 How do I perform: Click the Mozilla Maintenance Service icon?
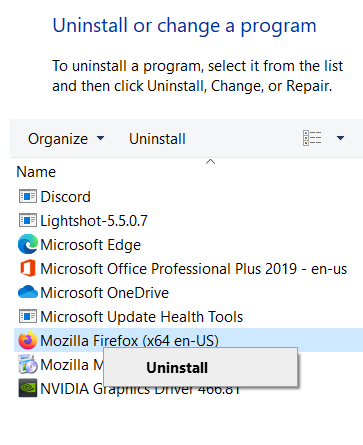pyautogui.click(x=28, y=364)
